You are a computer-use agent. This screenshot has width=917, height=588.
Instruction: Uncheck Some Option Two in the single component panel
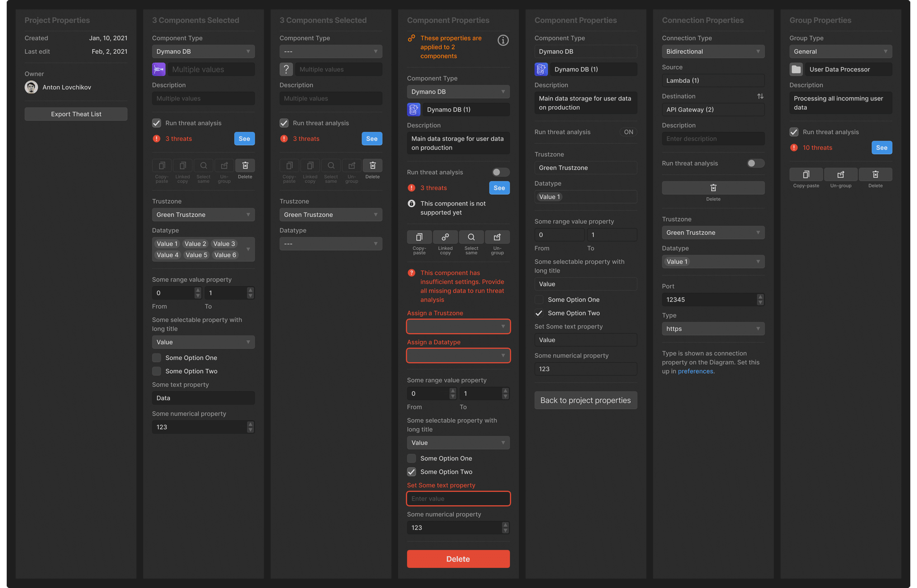tap(411, 471)
